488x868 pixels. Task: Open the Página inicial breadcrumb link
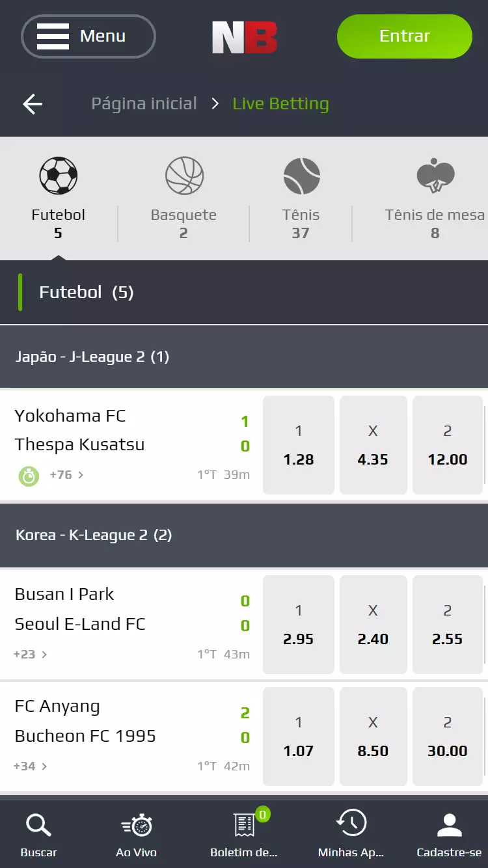coord(144,103)
